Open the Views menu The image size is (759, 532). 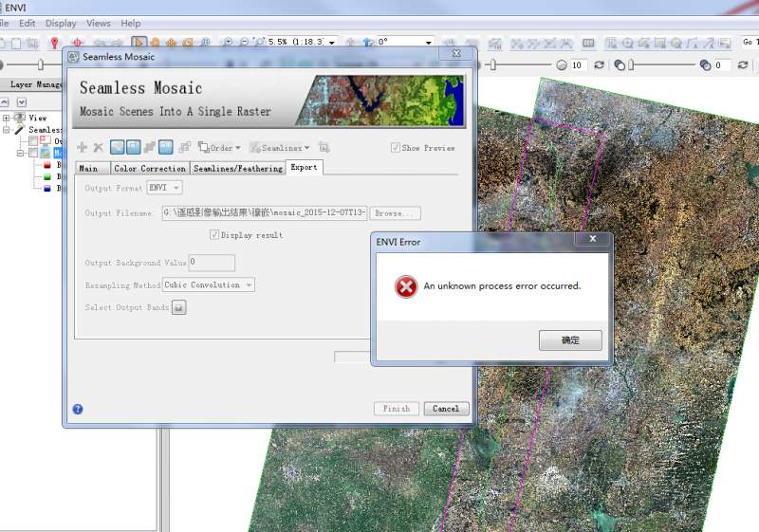(x=99, y=23)
